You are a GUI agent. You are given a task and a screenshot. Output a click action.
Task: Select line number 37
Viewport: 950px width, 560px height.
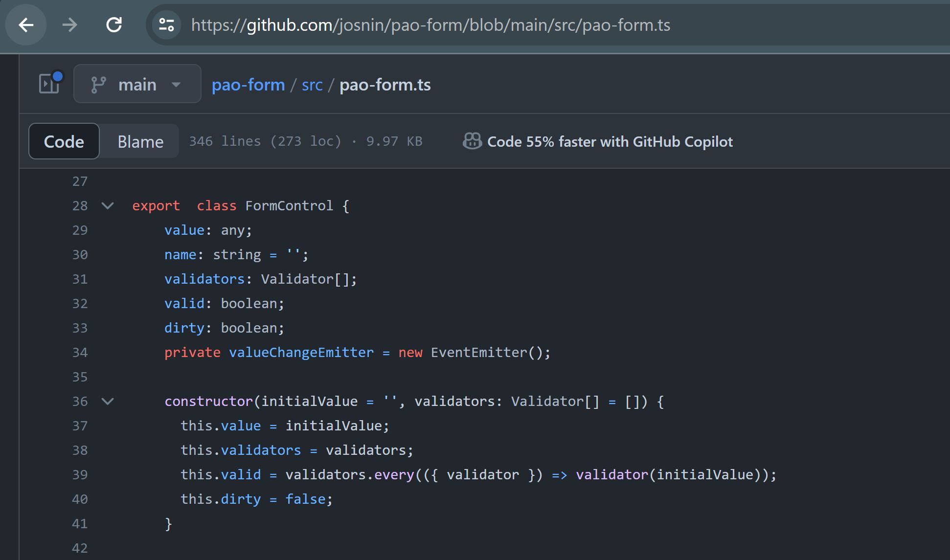[x=80, y=426]
